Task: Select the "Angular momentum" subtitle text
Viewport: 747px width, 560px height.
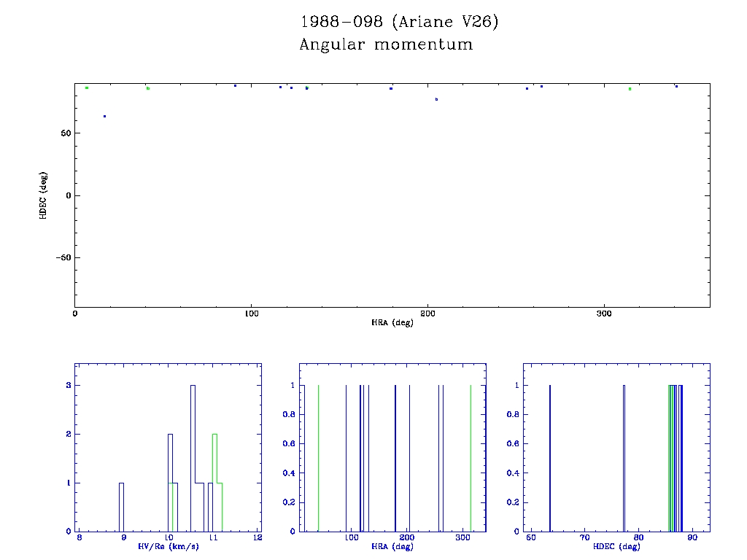Action: coord(386,44)
